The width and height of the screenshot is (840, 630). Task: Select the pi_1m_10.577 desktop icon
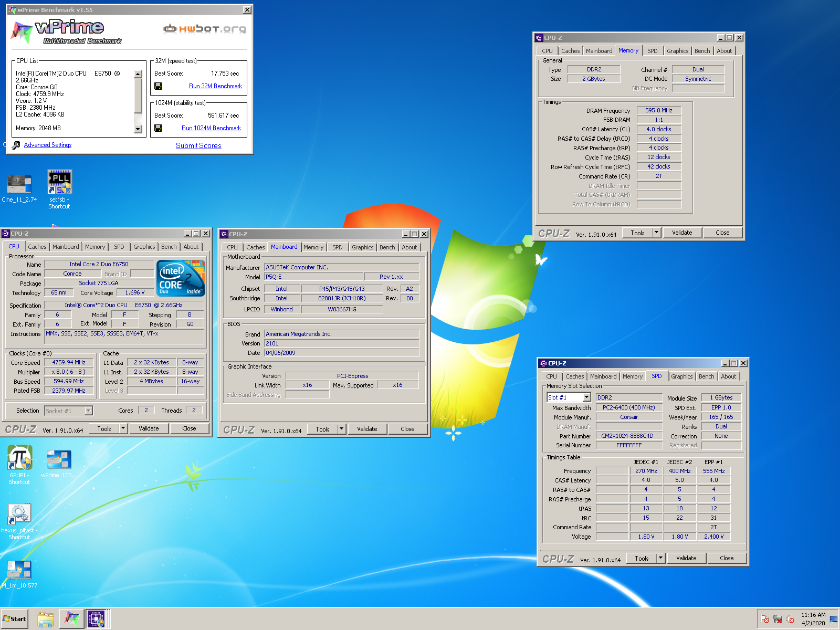pos(19,574)
